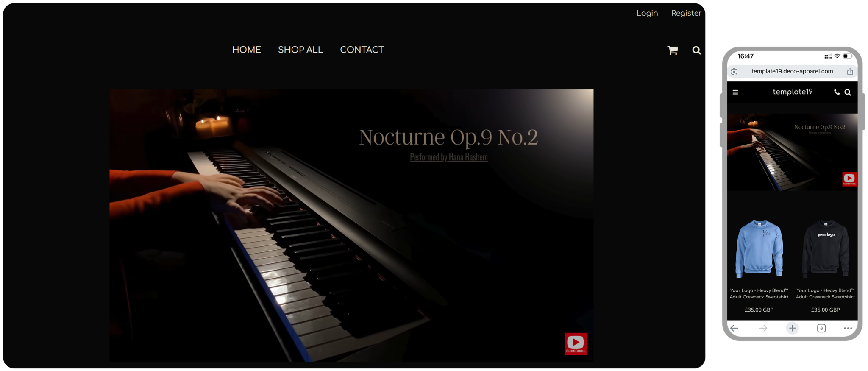The height and width of the screenshot is (371, 868).
Task: Tap the YouTube Subscribe badge on mobile video
Action: click(849, 179)
